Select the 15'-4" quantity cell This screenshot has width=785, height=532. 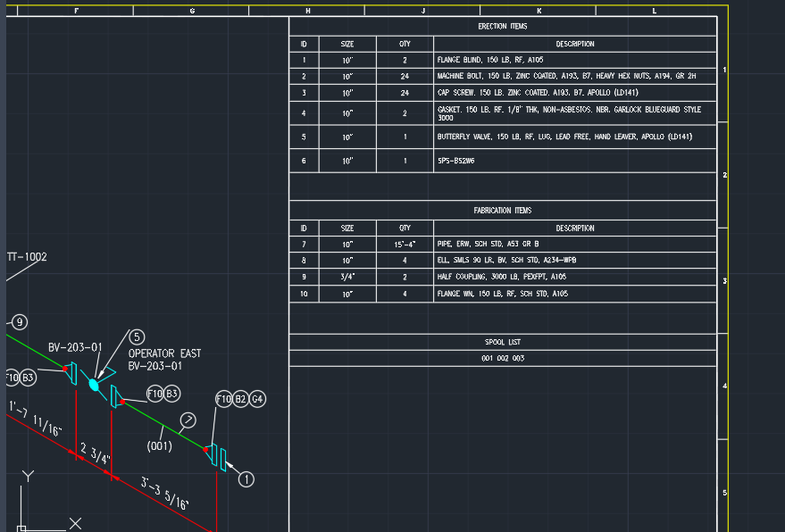tap(405, 245)
